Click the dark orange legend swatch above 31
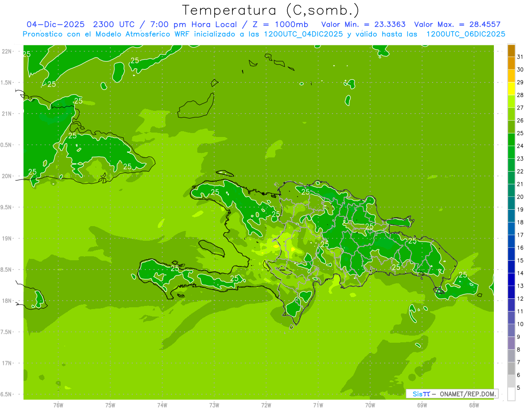The width and height of the screenshot is (532, 411). [511, 51]
